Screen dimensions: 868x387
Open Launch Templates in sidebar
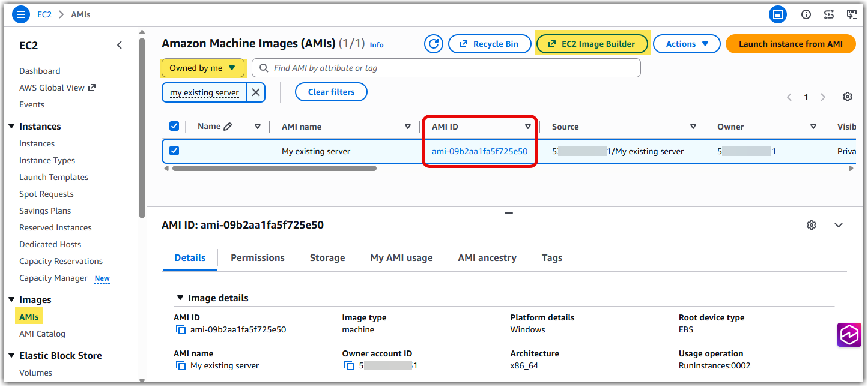(53, 177)
